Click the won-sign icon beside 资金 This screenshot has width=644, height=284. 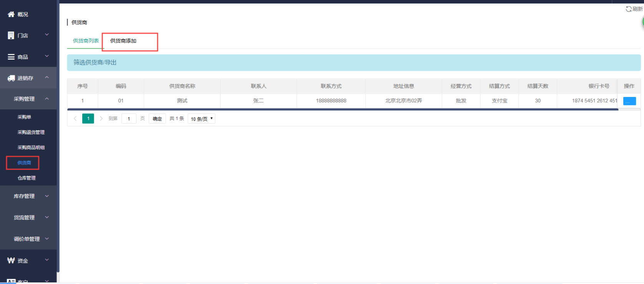coord(11,261)
